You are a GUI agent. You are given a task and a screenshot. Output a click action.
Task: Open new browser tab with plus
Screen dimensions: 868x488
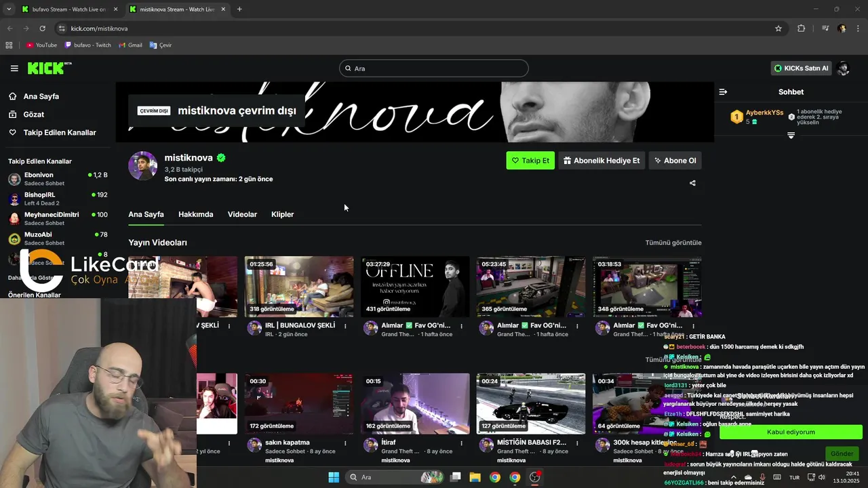[x=239, y=9]
